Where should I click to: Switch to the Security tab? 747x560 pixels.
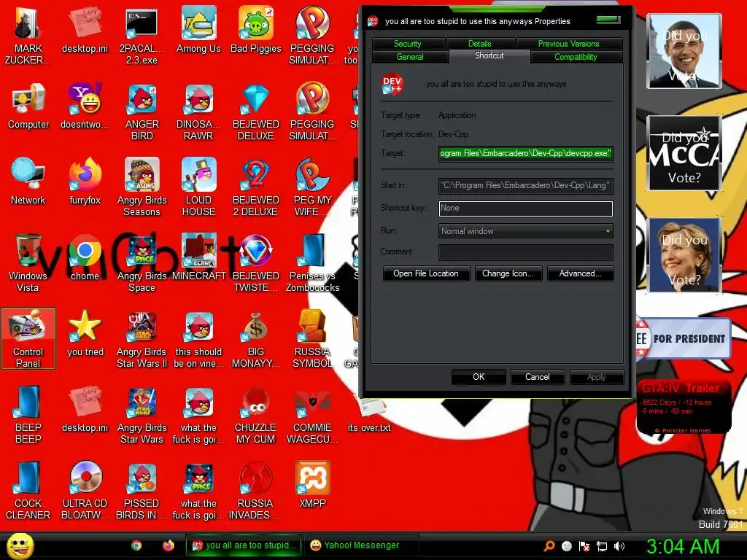(x=408, y=43)
